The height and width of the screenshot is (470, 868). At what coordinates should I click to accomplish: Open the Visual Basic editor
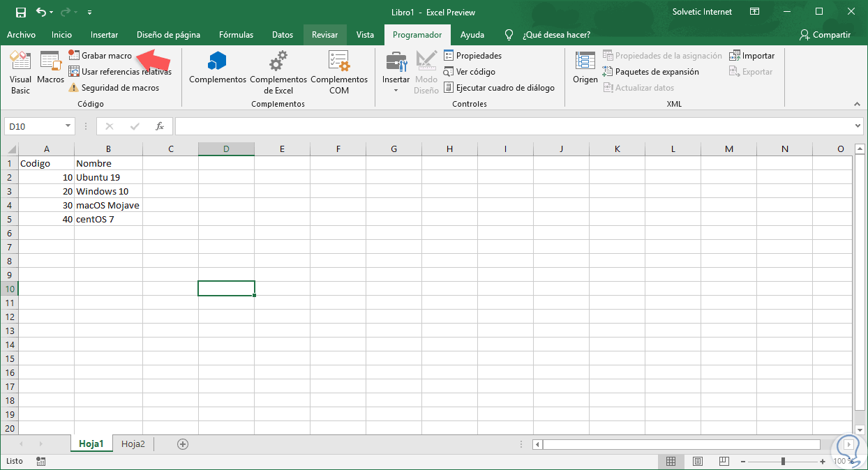(x=20, y=73)
